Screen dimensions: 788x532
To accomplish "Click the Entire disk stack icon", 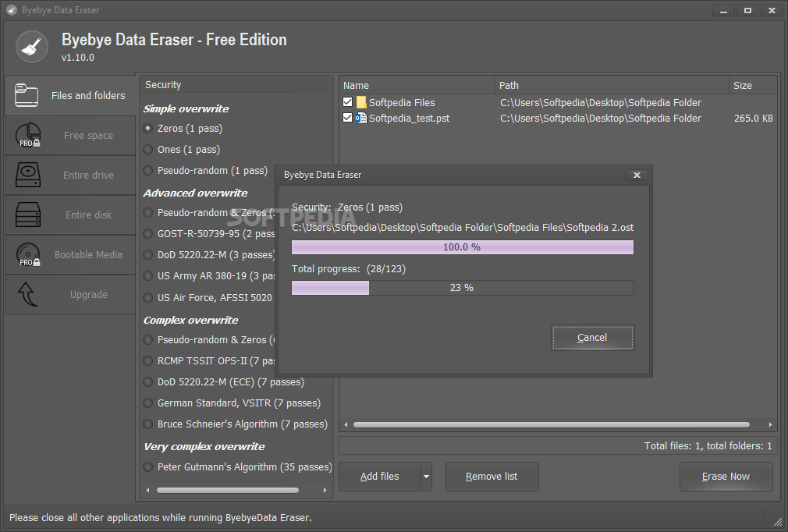I will (27, 215).
